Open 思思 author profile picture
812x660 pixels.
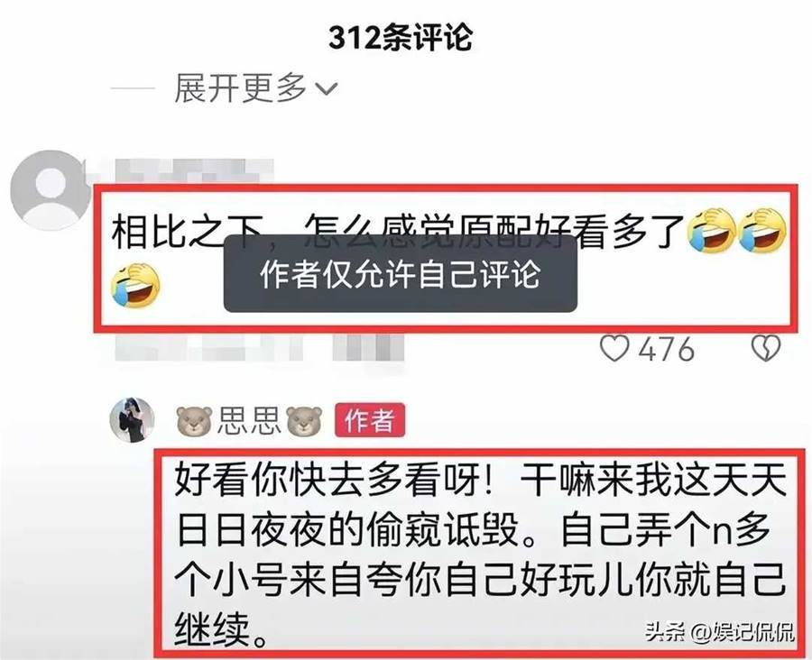[x=133, y=420]
